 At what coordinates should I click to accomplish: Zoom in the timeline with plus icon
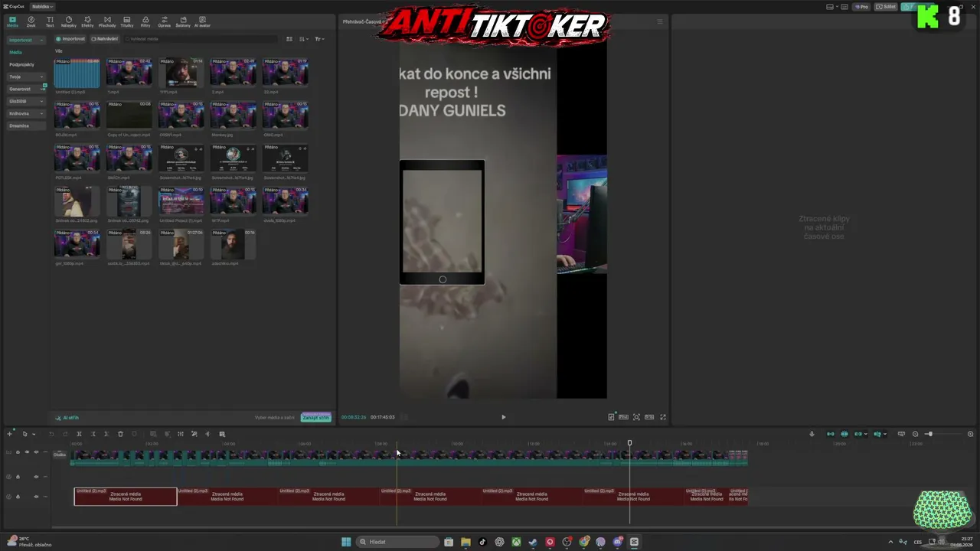[x=970, y=434]
